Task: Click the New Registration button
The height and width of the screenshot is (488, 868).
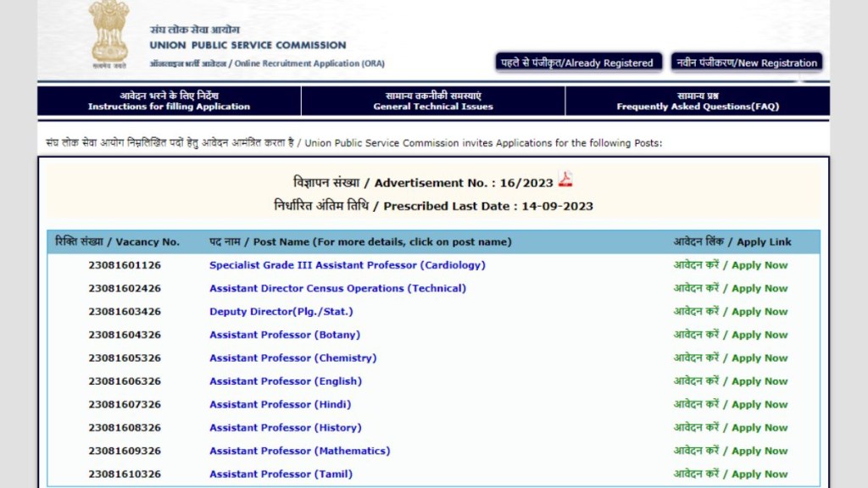Action: pos(747,63)
